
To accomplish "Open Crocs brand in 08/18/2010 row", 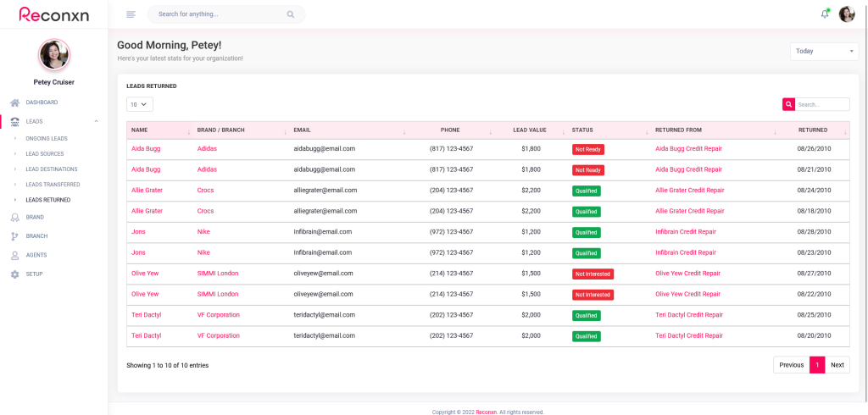I will pyautogui.click(x=205, y=211).
